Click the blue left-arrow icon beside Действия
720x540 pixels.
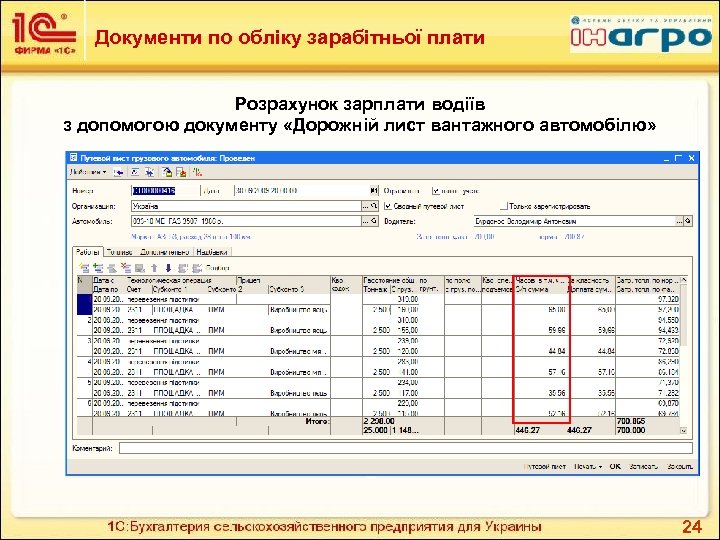click(x=119, y=173)
